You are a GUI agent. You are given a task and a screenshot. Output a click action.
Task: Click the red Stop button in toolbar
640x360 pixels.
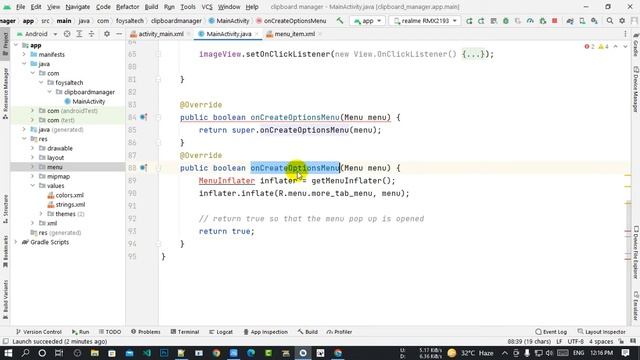pyautogui.click(x=554, y=20)
